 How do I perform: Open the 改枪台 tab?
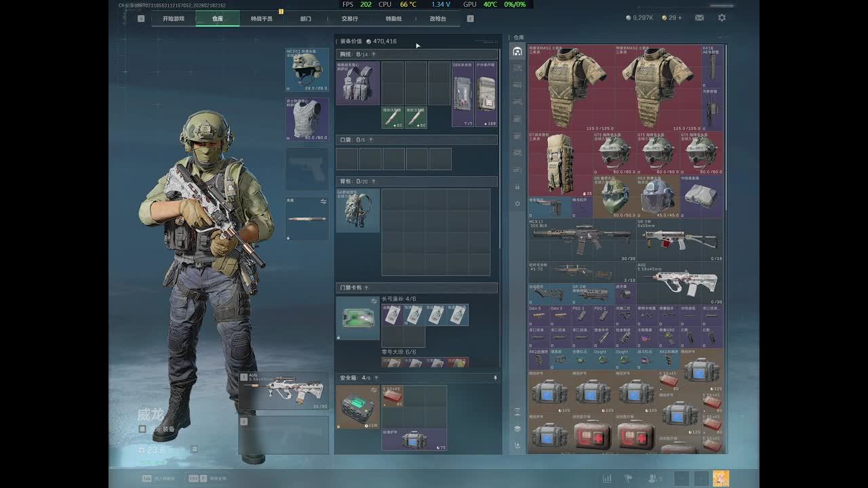pyautogui.click(x=438, y=18)
